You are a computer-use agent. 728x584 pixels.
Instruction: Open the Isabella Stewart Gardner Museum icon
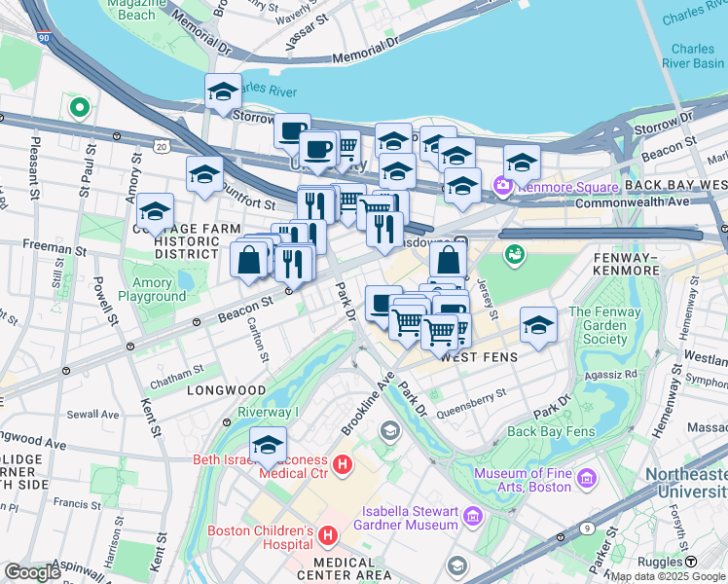pos(473,516)
